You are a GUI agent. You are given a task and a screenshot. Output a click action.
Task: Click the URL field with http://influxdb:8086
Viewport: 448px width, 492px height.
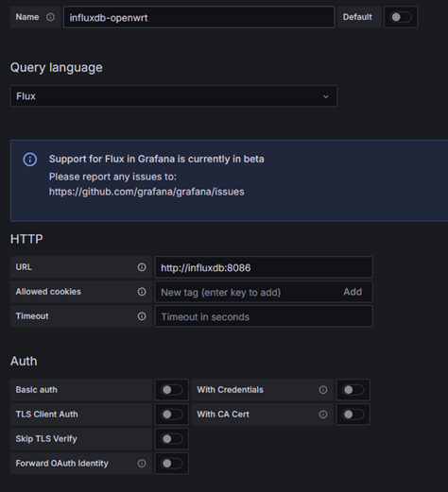point(264,267)
